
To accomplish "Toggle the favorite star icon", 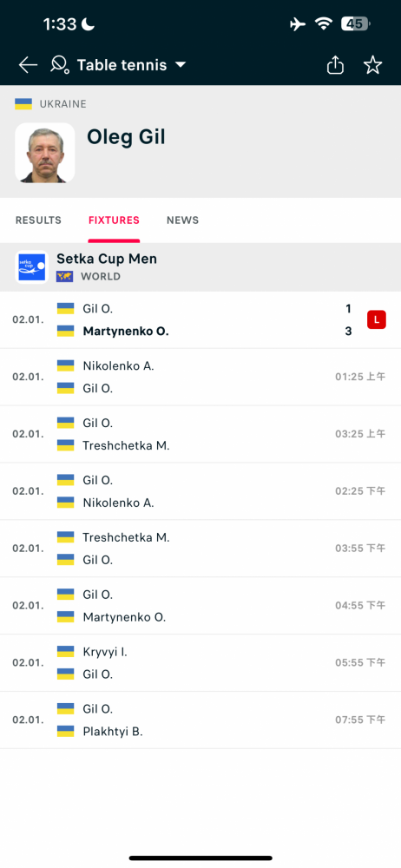I will [372, 65].
